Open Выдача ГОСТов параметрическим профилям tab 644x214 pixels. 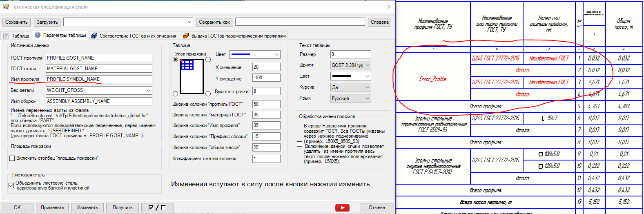[234, 36]
